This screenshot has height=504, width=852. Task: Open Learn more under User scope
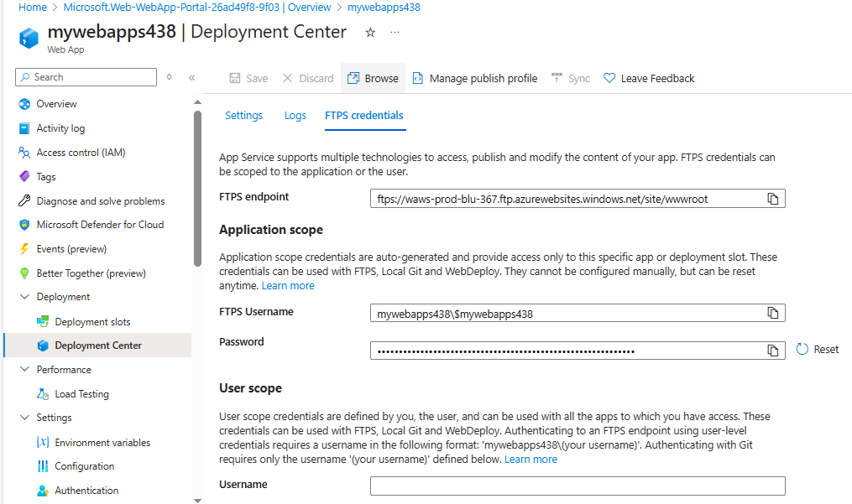tap(531, 460)
